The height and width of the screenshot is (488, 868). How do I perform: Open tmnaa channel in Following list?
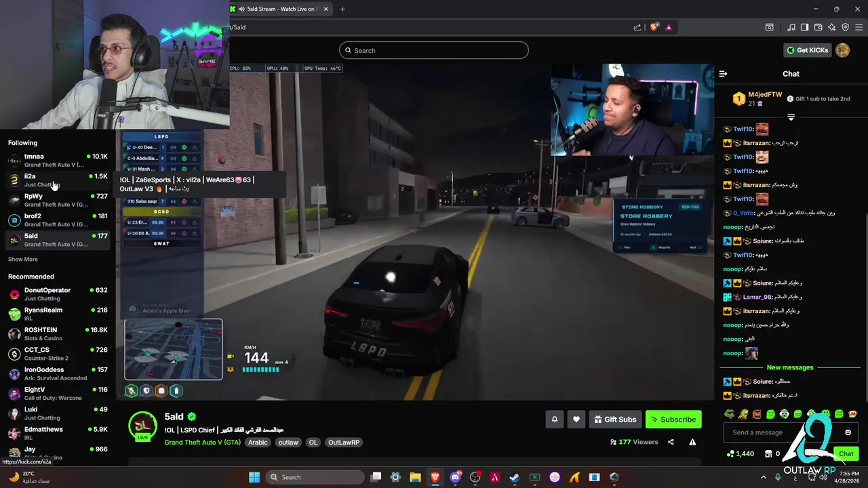click(x=58, y=160)
